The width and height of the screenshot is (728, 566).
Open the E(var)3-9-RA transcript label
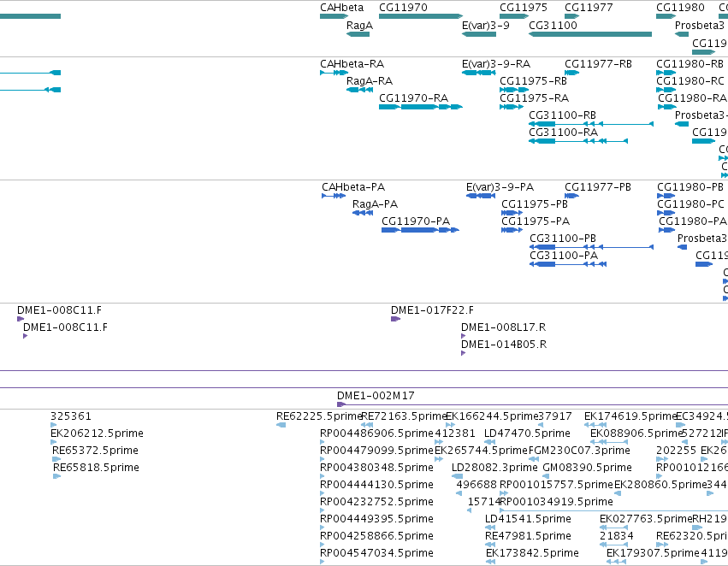[496, 64]
